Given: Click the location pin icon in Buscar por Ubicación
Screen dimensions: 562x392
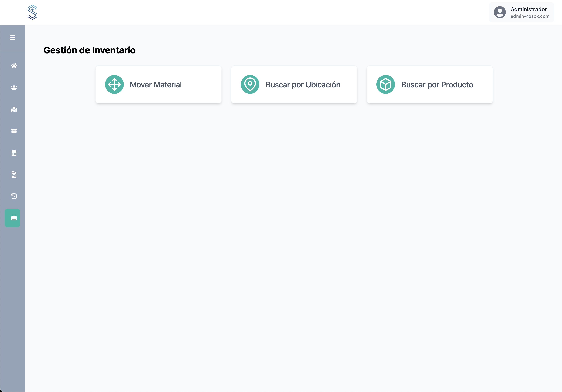Looking at the screenshot, I should (x=250, y=84).
